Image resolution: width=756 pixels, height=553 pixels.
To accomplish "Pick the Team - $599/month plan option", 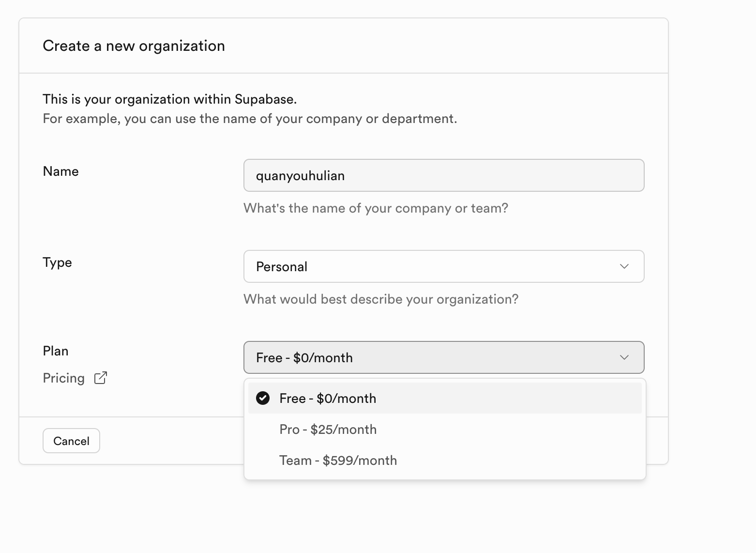I will (x=338, y=461).
